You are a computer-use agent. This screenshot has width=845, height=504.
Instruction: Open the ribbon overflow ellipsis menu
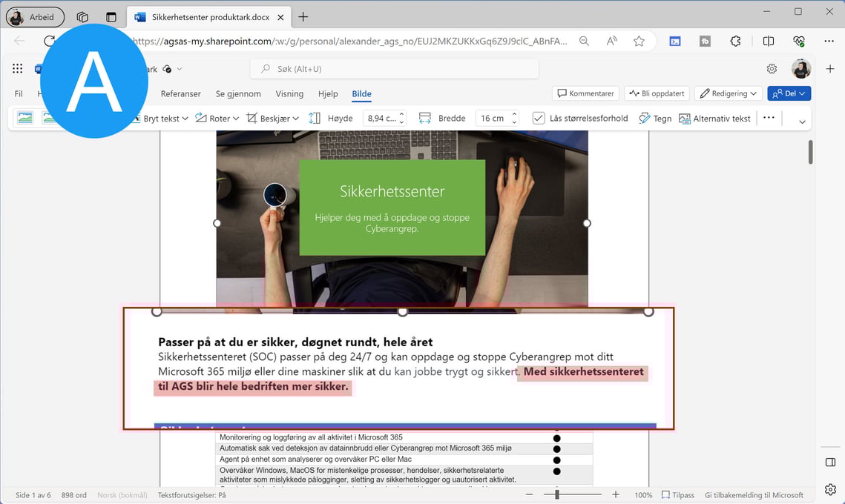click(x=769, y=118)
